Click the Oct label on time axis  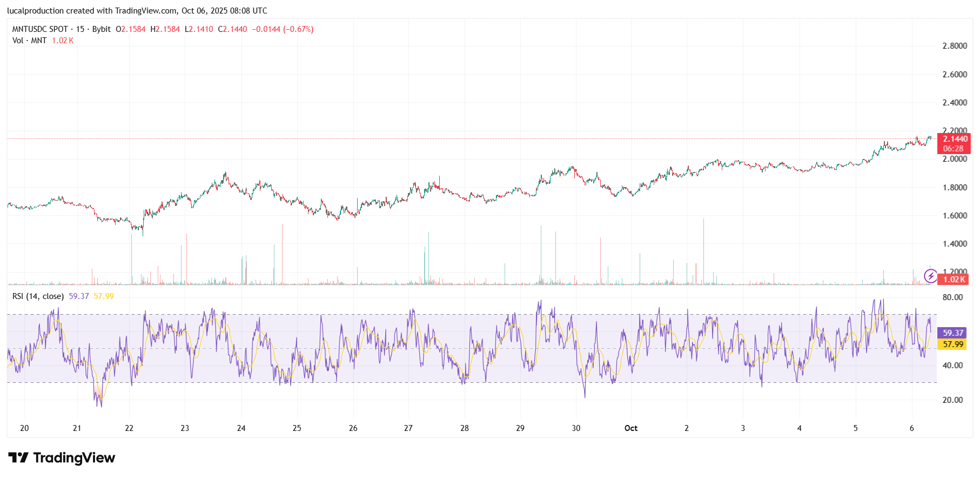point(630,428)
